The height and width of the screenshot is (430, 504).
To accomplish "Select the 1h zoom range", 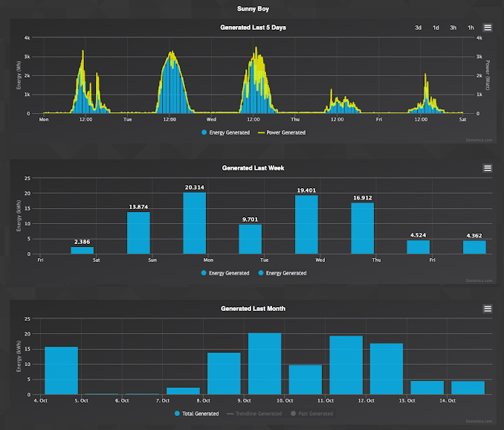I will point(471,28).
